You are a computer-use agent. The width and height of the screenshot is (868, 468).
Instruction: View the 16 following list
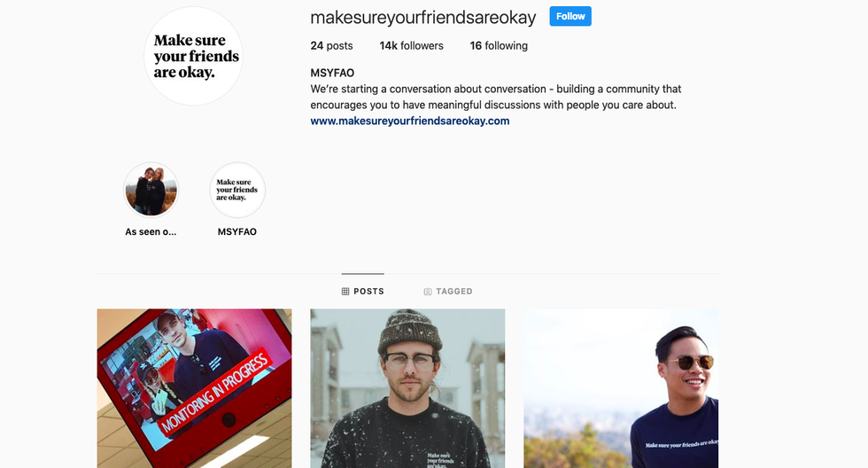pyautogui.click(x=499, y=46)
